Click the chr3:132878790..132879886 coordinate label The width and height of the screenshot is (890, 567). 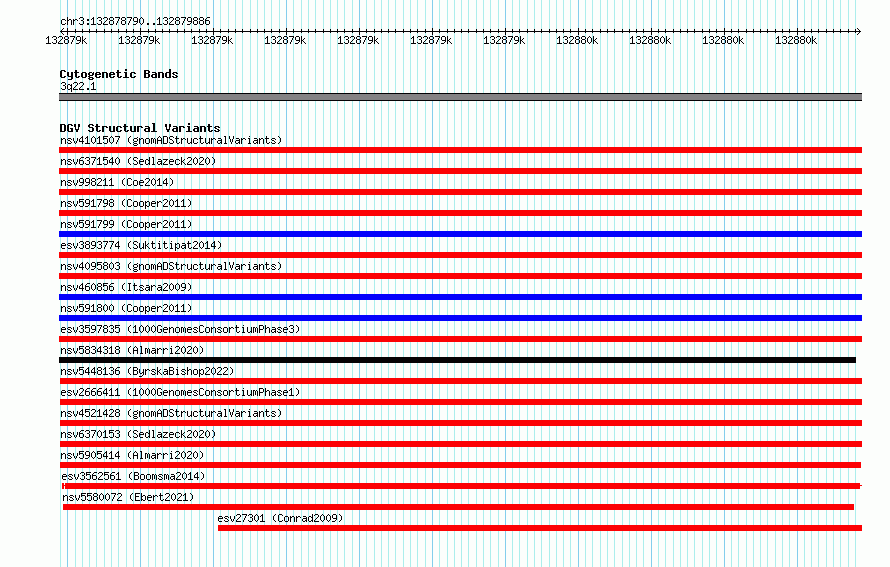tap(135, 22)
